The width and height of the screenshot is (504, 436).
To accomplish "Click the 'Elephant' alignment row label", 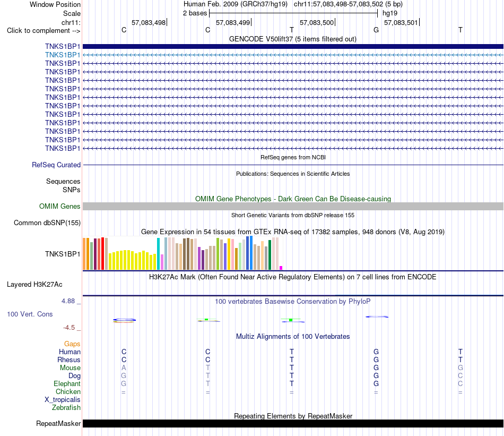I will pyautogui.click(x=67, y=383).
